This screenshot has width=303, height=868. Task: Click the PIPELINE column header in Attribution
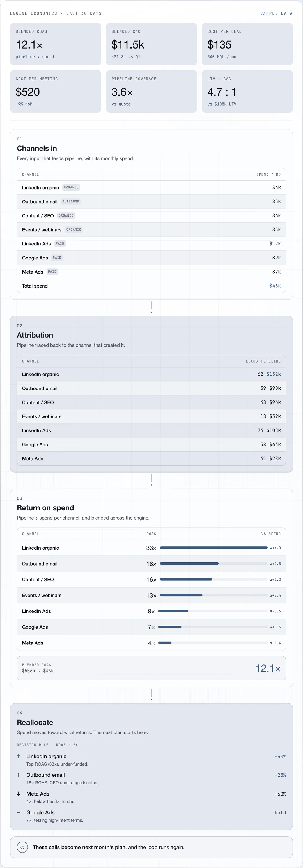click(x=271, y=361)
